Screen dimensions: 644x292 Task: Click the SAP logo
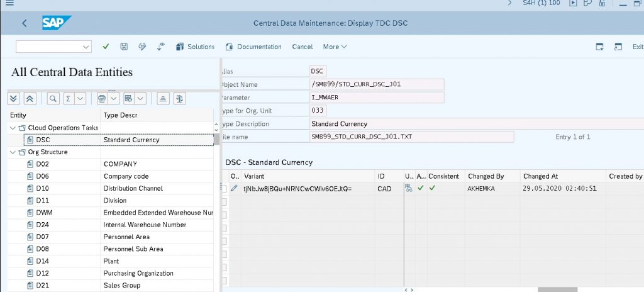point(57,23)
